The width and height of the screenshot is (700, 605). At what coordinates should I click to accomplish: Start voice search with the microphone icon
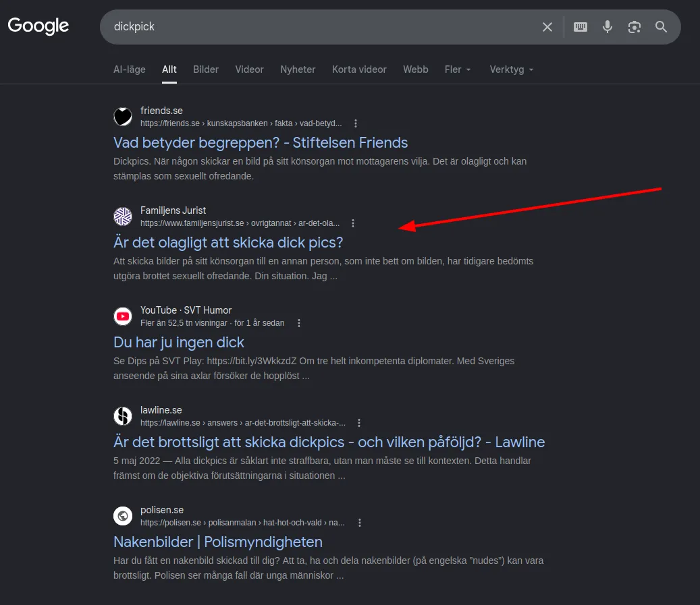pyautogui.click(x=607, y=27)
